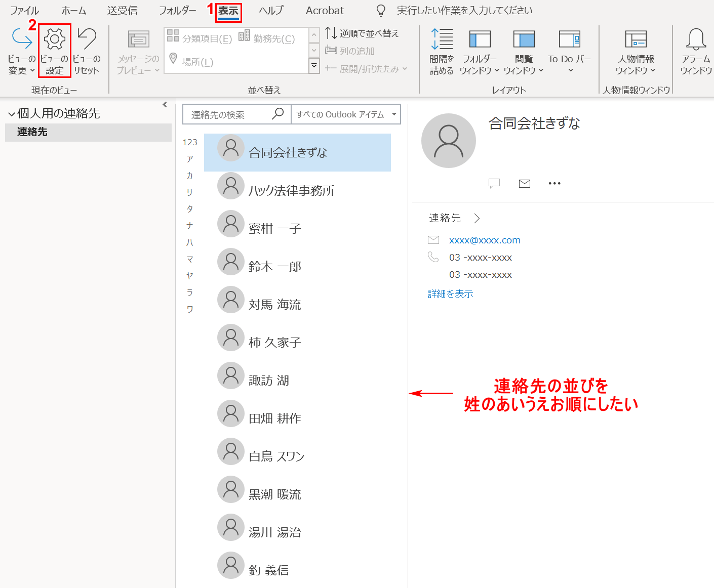Screen dimensions: 714x588
Task: Collapse the folder pane with arrow
Action: pyautogui.click(x=165, y=105)
